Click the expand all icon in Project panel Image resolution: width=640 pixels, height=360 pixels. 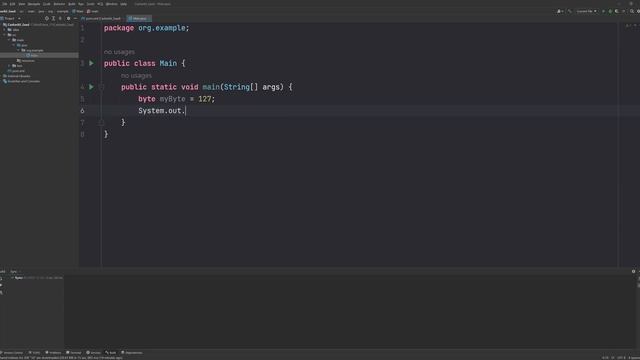coord(53,18)
